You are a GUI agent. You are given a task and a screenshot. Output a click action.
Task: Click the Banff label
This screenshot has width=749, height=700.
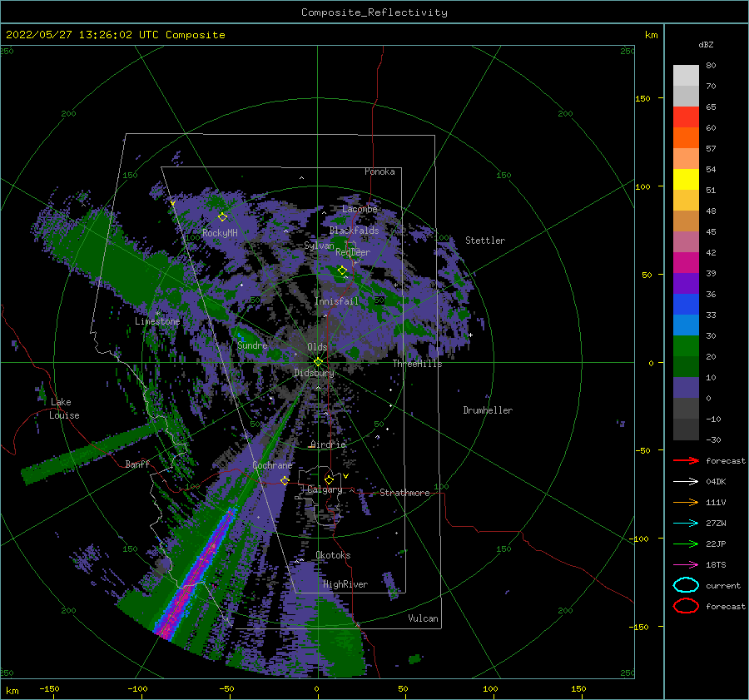(137, 464)
